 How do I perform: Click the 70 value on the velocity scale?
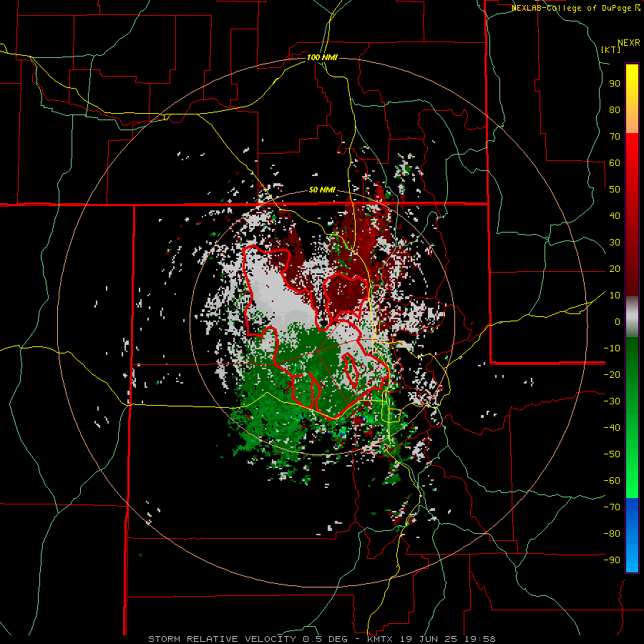pos(615,137)
